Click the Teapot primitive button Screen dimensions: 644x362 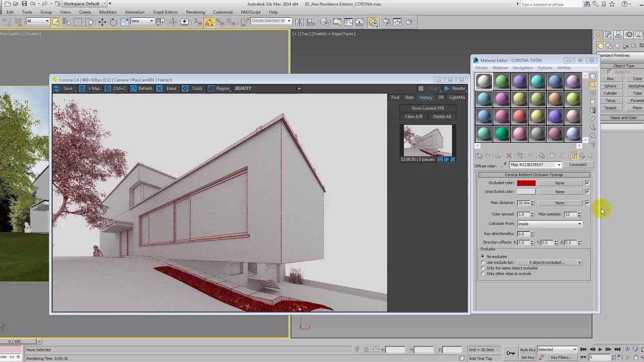tap(610, 108)
